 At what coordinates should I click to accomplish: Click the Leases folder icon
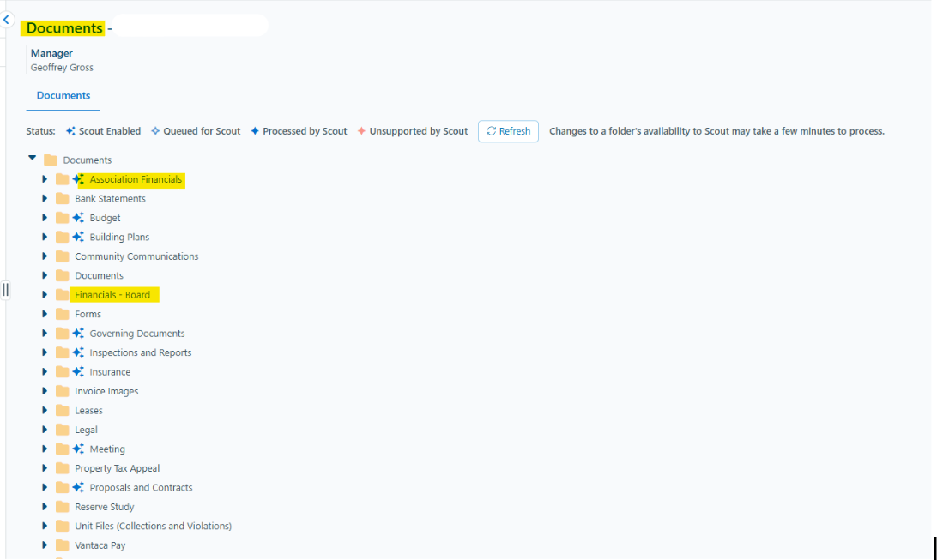point(62,410)
